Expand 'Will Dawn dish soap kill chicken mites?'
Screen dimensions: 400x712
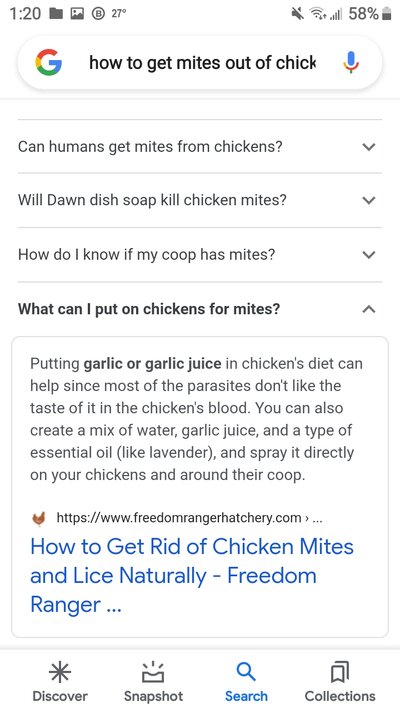coord(200,200)
